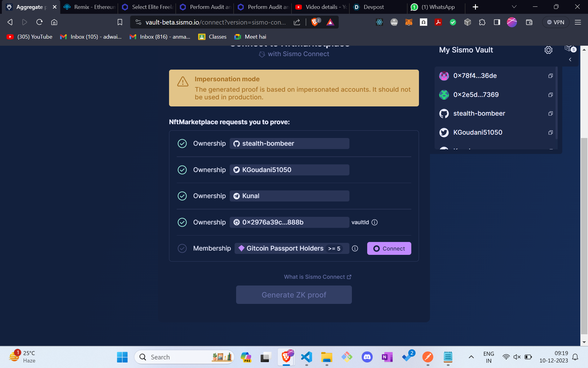
Task: Click the purple Connect button
Action: (x=389, y=248)
